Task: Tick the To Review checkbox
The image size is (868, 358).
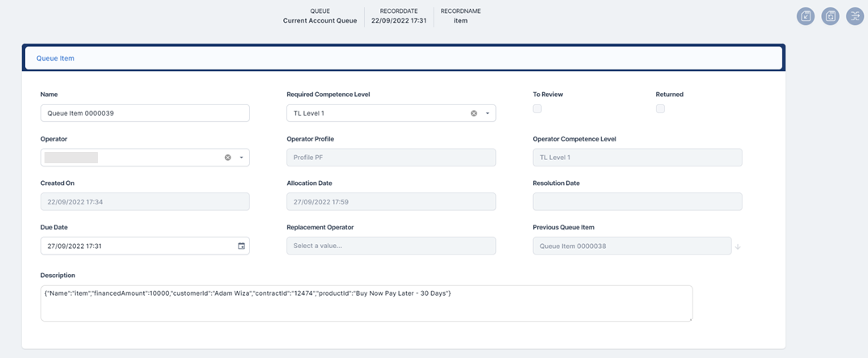Action: tap(537, 108)
